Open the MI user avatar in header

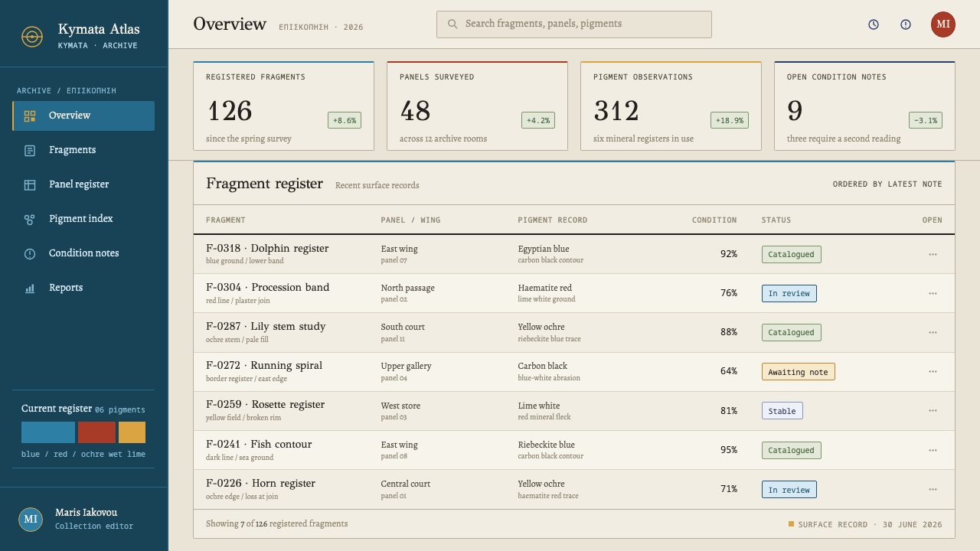[x=943, y=24]
